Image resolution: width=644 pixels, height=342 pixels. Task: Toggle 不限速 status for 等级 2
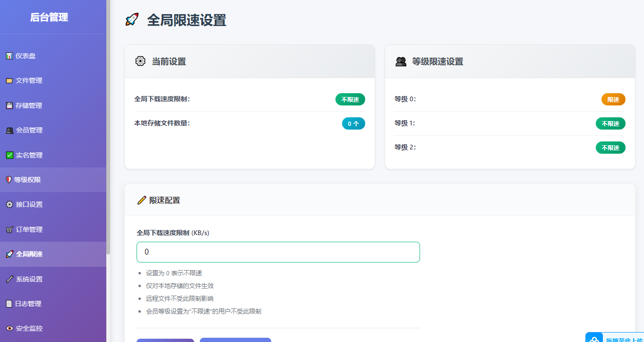[610, 147]
